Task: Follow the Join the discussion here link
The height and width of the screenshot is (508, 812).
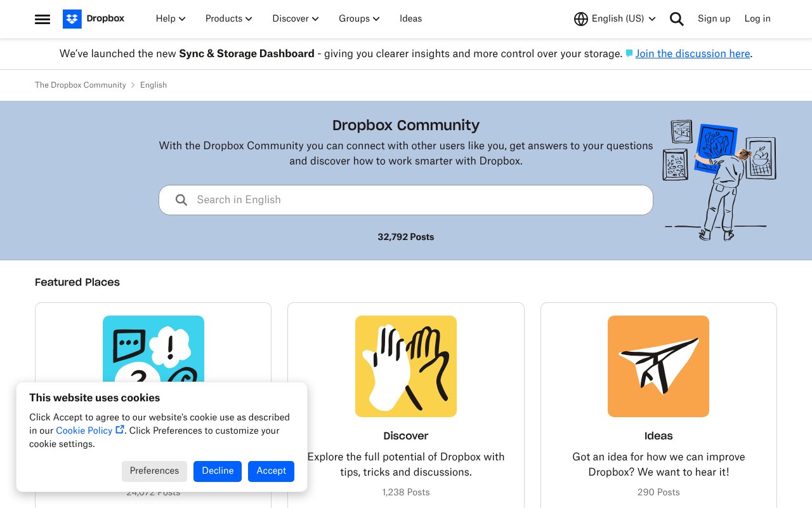Action: click(x=692, y=54)
